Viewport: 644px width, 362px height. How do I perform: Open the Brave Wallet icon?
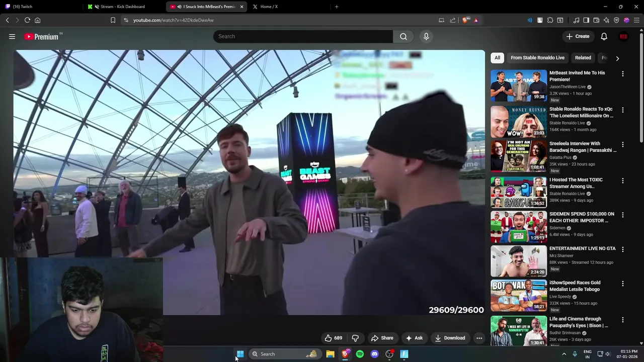point(596,20)
